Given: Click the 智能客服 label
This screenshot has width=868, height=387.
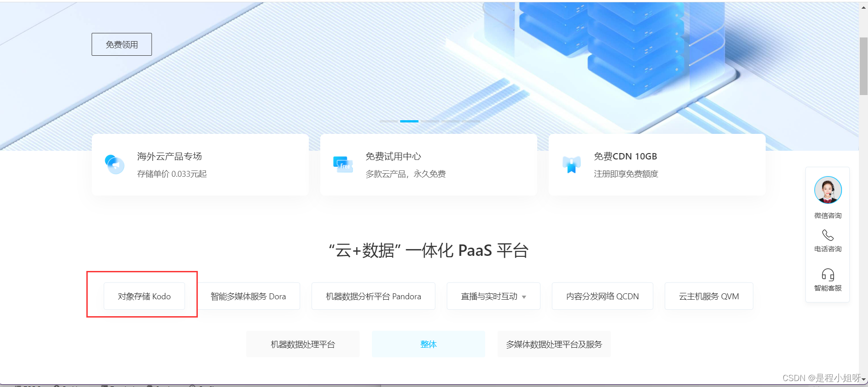Looking at the screenshot, I should pos(828,288).
